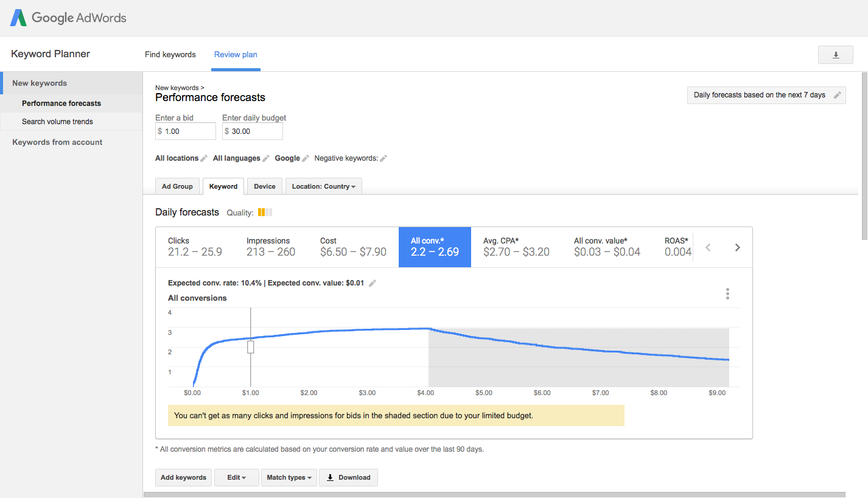The image size is (868, 498).
Task: Click the bid slider handle on the chart
Action: 250,347
